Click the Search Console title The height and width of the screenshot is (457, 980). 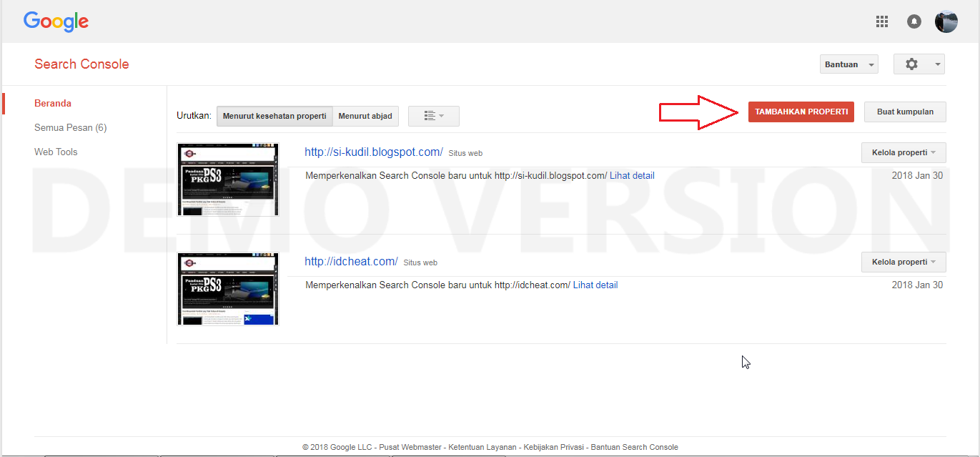pyautogui.click(x=81, y=64)
